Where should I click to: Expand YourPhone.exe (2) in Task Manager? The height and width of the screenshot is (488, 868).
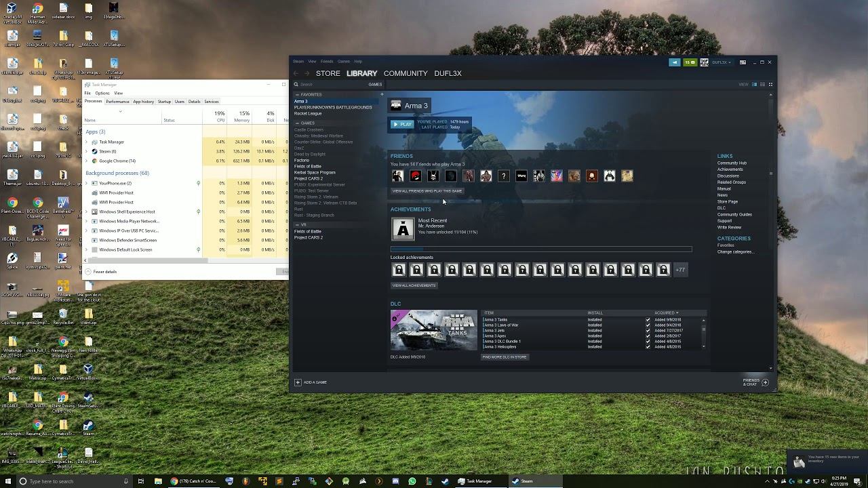(x=87, y=183)
